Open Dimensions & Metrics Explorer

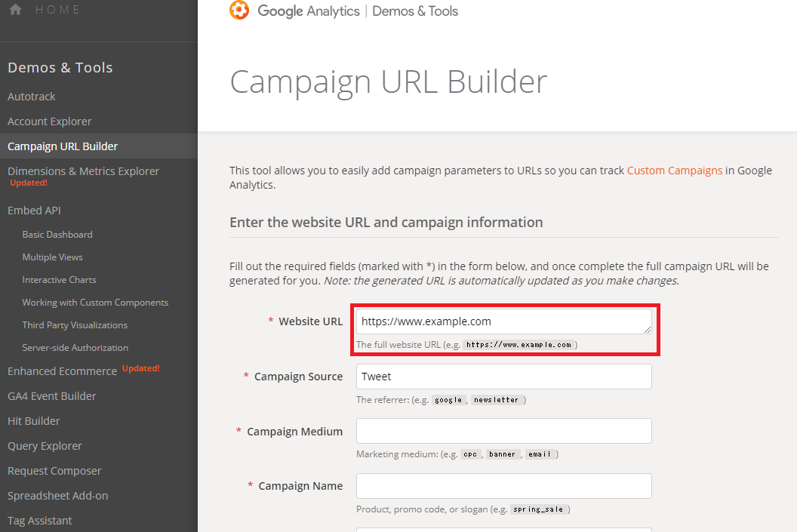tap(83, 171)
